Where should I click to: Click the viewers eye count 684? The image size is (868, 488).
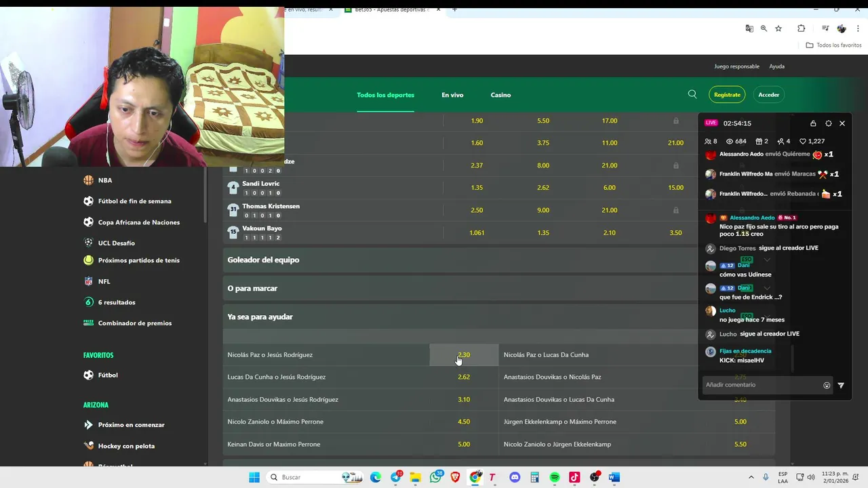tap(736, 141)
